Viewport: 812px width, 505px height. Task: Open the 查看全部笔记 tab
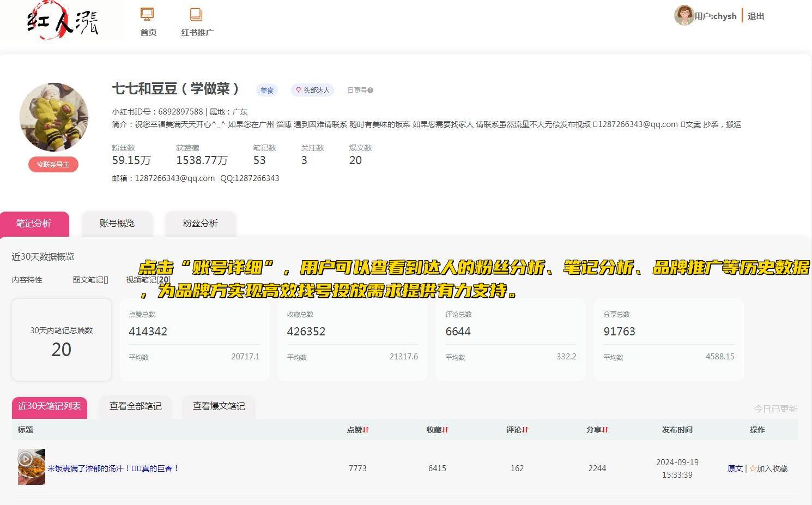click(136, 406)
